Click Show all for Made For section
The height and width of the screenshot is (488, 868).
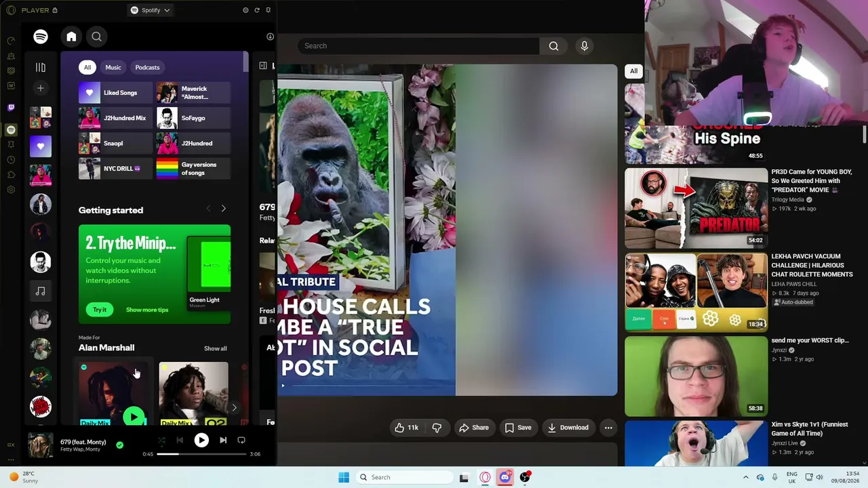point(216,348)
